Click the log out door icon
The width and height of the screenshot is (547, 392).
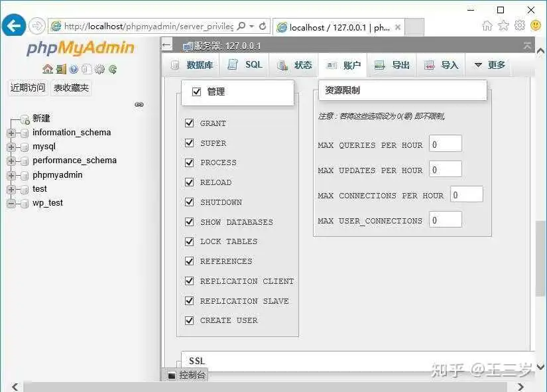click(61, 69)
